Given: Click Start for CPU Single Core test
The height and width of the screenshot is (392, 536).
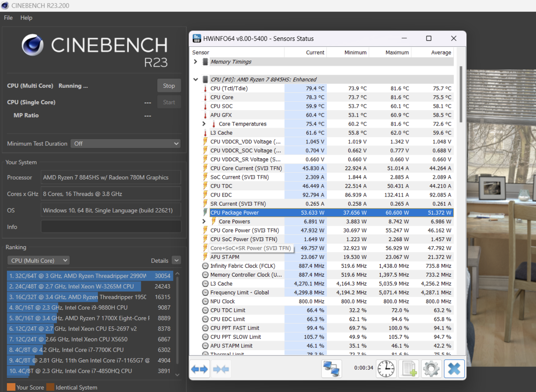Looking at the screenshot, I should 169,102.
